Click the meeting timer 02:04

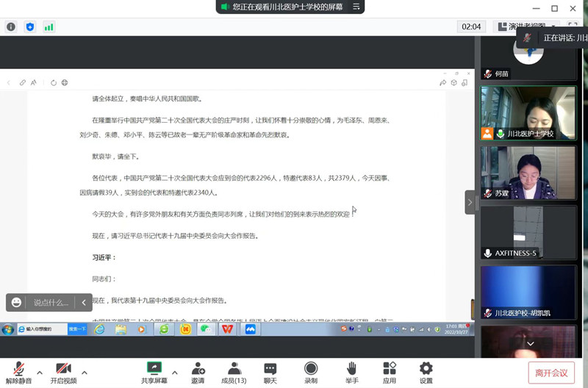click(471, 26)
